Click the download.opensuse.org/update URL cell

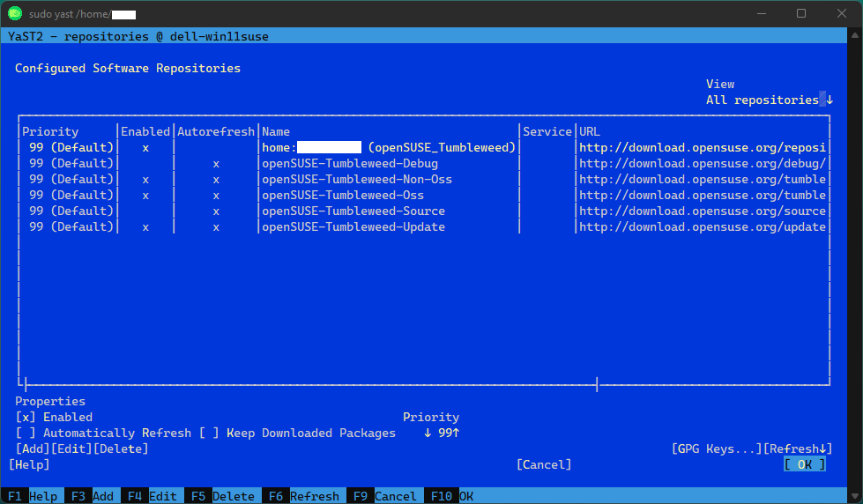(x=703, y=227)
